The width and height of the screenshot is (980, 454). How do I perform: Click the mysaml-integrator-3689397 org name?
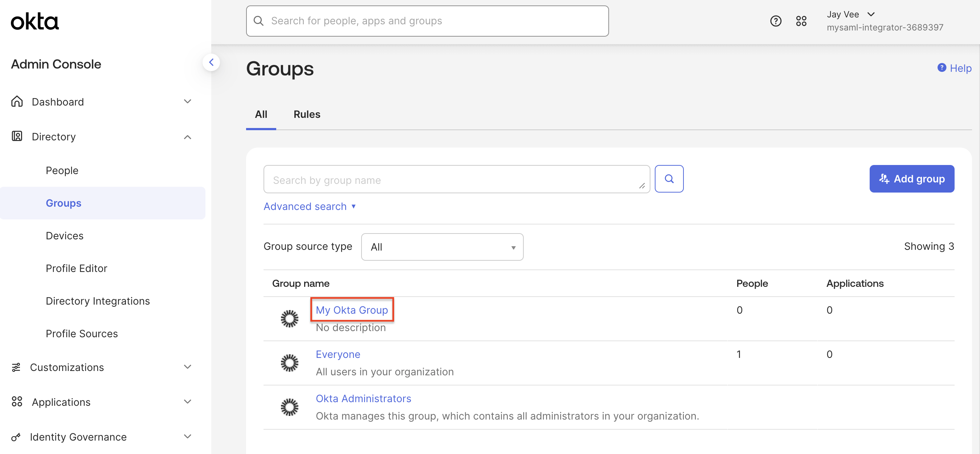[x=885, y=27]
